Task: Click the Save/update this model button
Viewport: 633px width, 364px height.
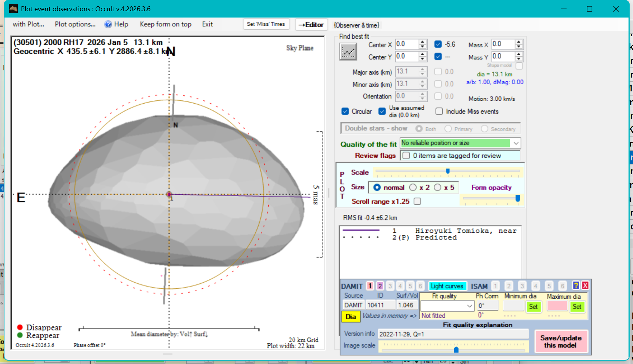Action: pos(561,341)
